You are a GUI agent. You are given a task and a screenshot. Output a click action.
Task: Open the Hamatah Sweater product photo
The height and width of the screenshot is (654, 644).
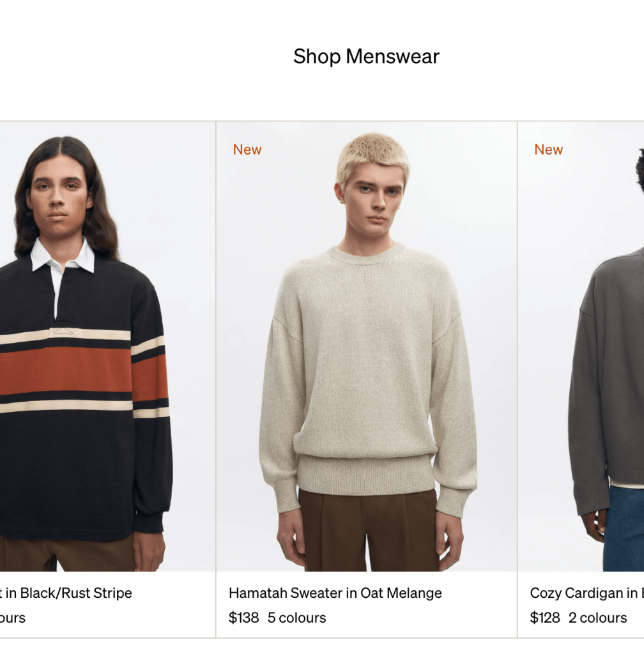pos(366,346)
